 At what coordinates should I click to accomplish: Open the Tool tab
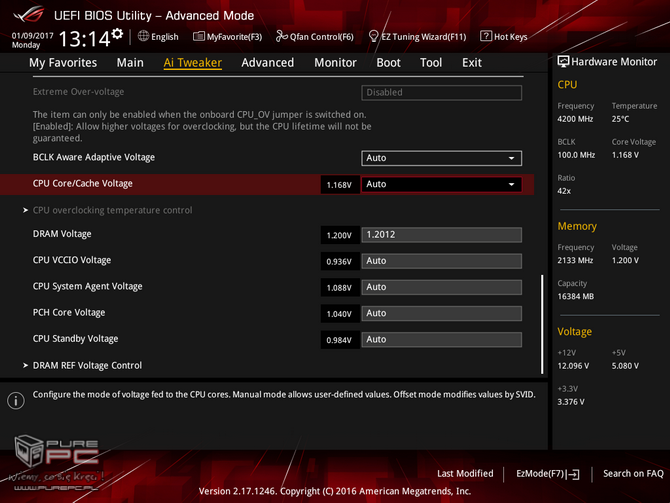431,62
